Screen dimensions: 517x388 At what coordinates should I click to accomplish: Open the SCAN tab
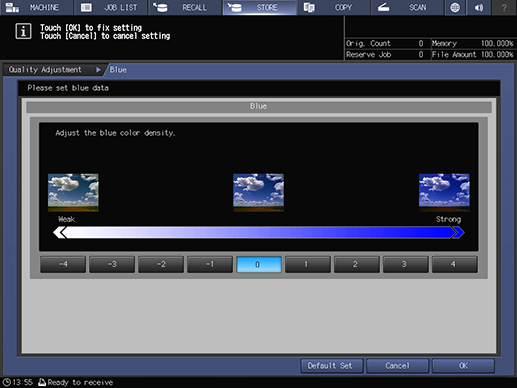pos(407,7)
